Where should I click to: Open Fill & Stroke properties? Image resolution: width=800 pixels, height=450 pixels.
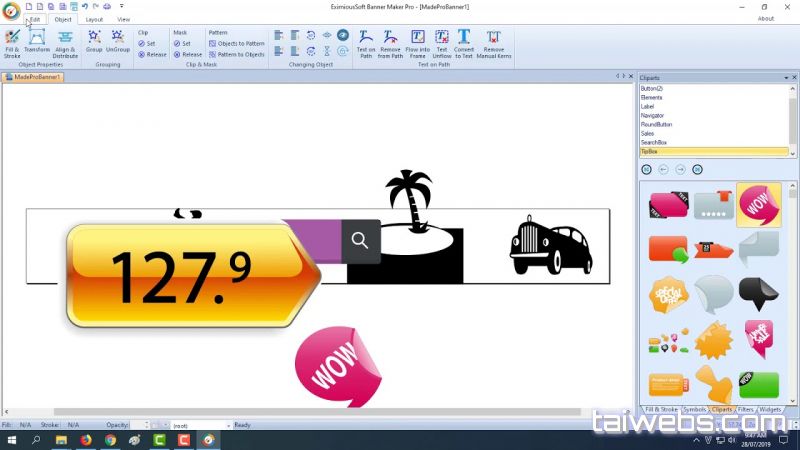pos(12,41)
